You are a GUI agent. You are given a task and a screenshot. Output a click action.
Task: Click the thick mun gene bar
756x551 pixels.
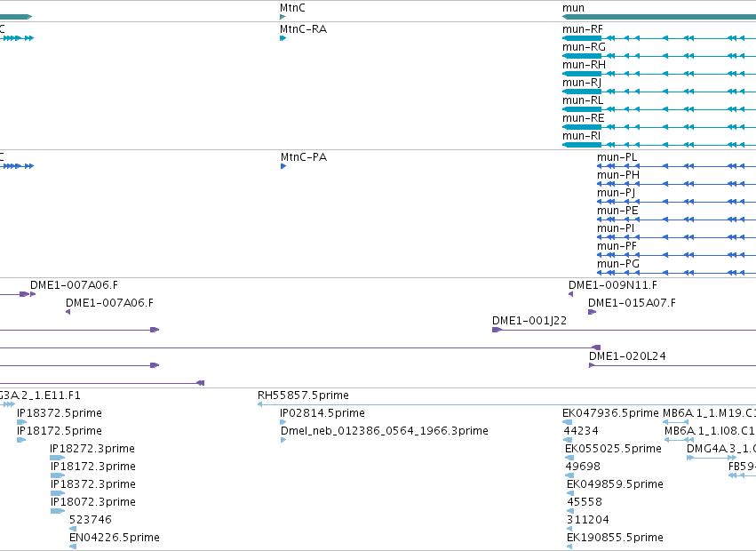pos(659,17)
